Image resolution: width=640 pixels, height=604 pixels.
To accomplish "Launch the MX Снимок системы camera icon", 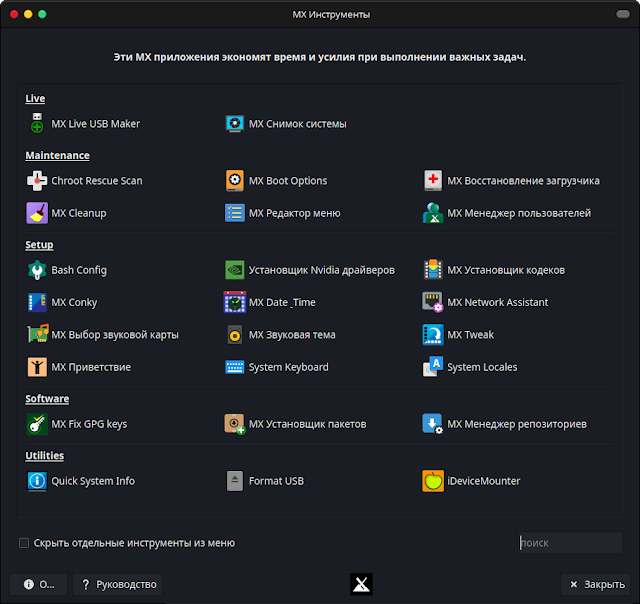I will [x=235, y=123].
